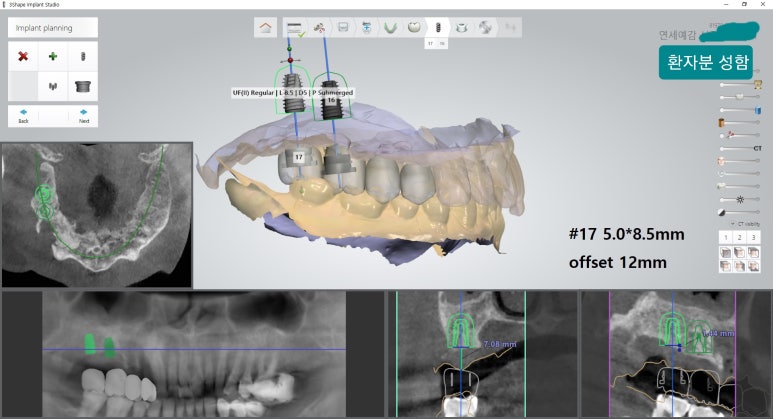Select view preset 2 button
This screenshot has width=773, height=419.
[739, 237]
